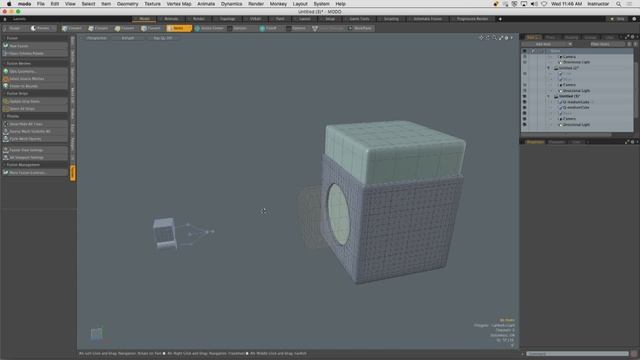
Task: Open the Ray GL dropdown
Action: 163,38
